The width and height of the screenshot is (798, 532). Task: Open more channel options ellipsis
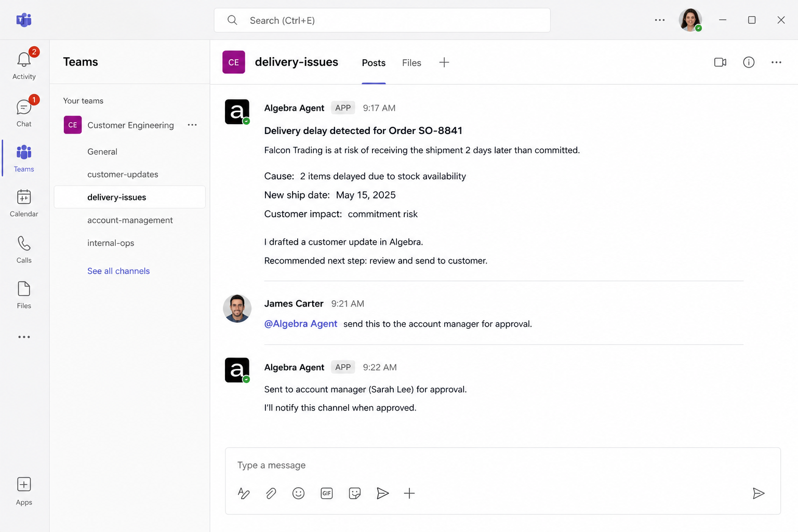[x=776, y=62]
